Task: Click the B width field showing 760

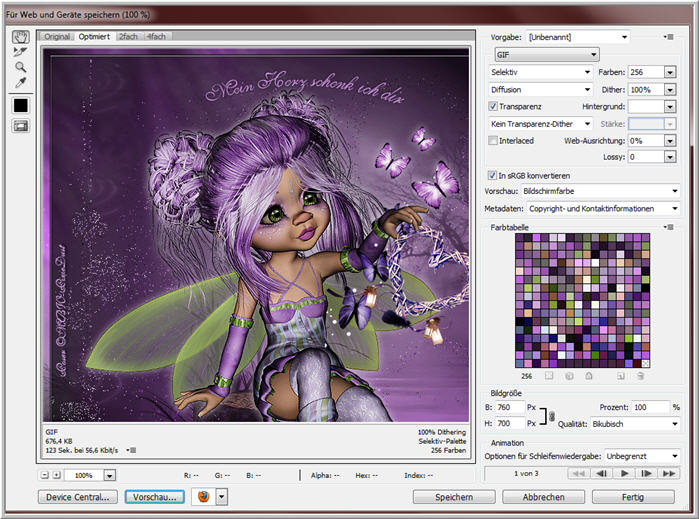Action: point(510,407)
